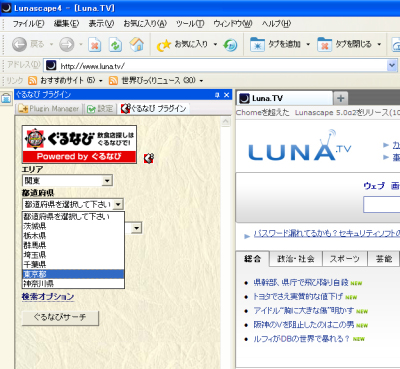Screen dimensions: 400x369
Task: Open the ウィンドウ menu
Action: point(233,24)
